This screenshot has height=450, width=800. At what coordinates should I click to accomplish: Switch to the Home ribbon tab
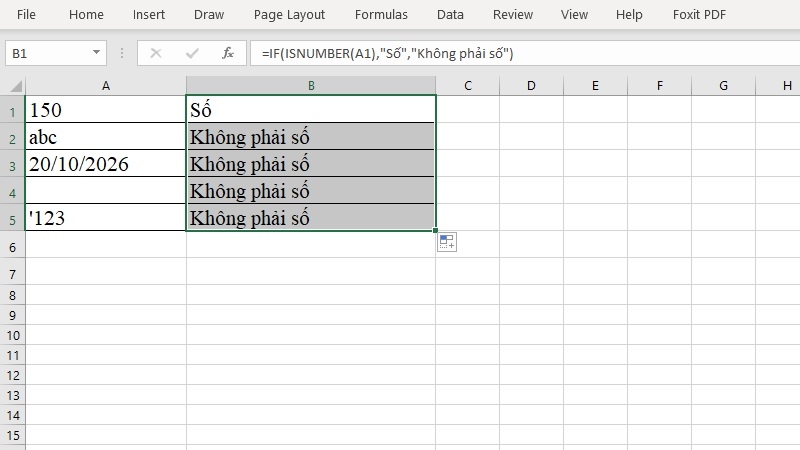coord(86,15)
